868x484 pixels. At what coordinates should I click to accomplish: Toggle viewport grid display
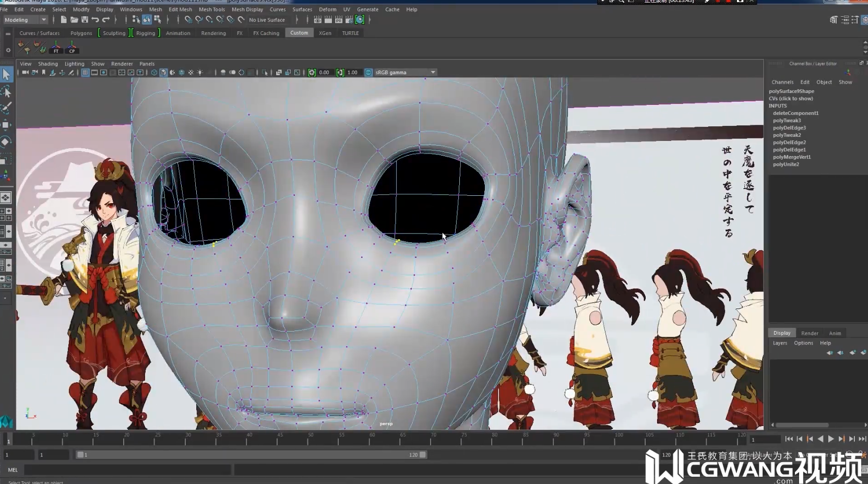pyautogui.click(x=85, y=73)
